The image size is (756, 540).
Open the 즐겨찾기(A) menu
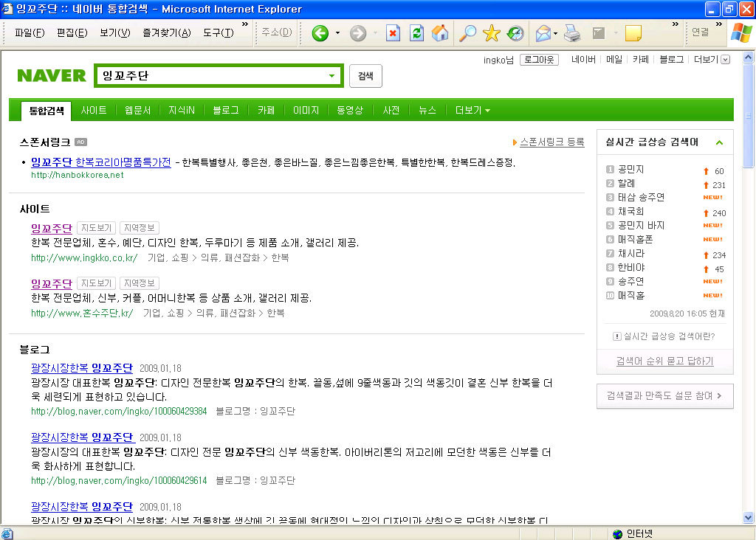click(166, 32)
